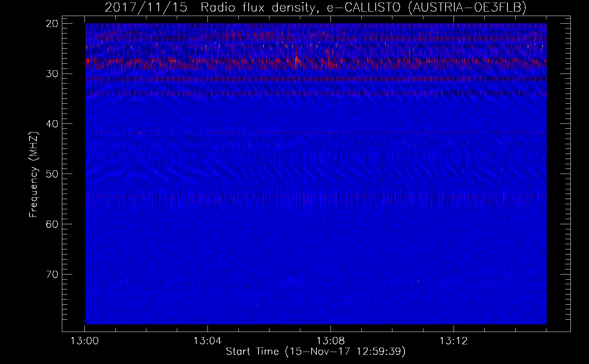Click the 'Frequency (MHZ)' axis label

(x=33, y=174)
